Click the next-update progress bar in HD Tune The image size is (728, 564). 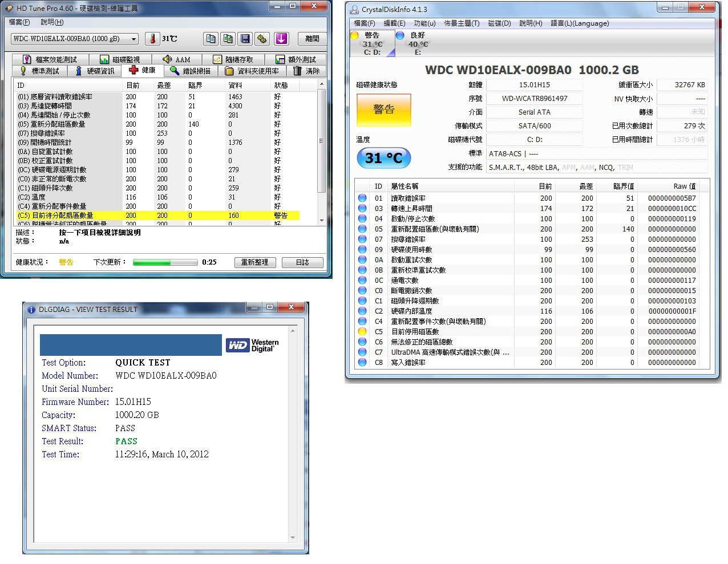coord(165,262)
